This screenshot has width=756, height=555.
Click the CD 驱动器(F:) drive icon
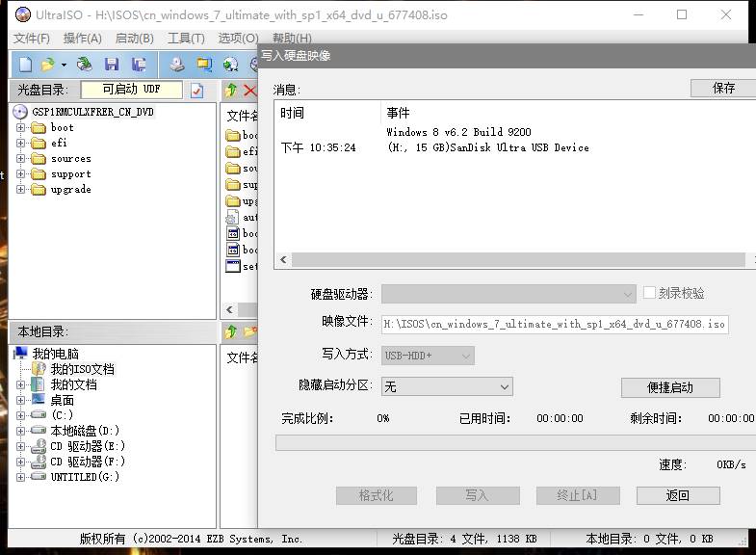point(39,462)
